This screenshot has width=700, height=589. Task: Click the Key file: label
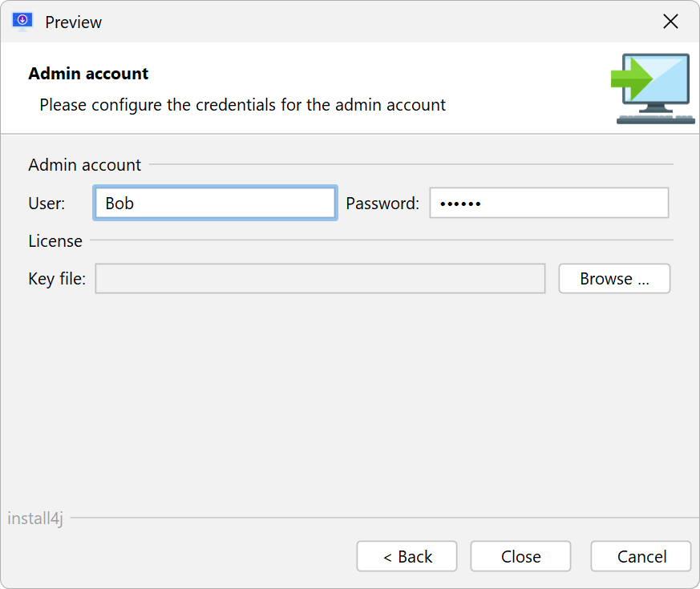[57, 279]
